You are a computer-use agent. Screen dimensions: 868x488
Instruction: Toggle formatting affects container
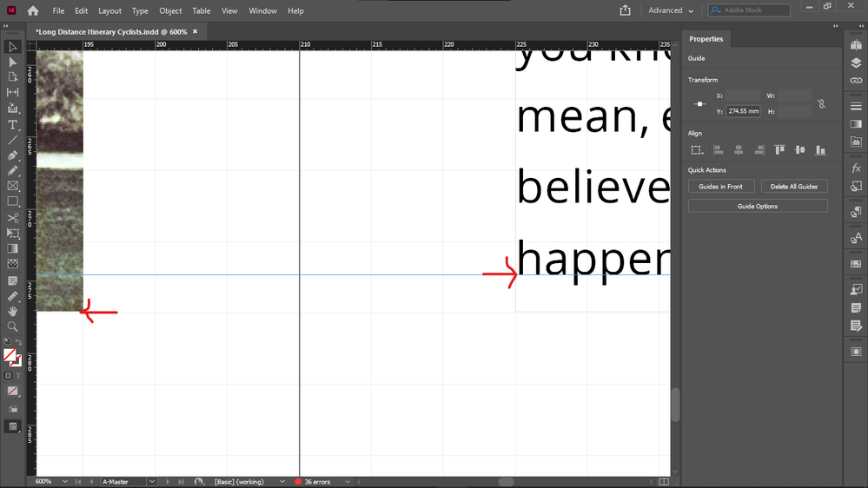[x=8, y=375]
